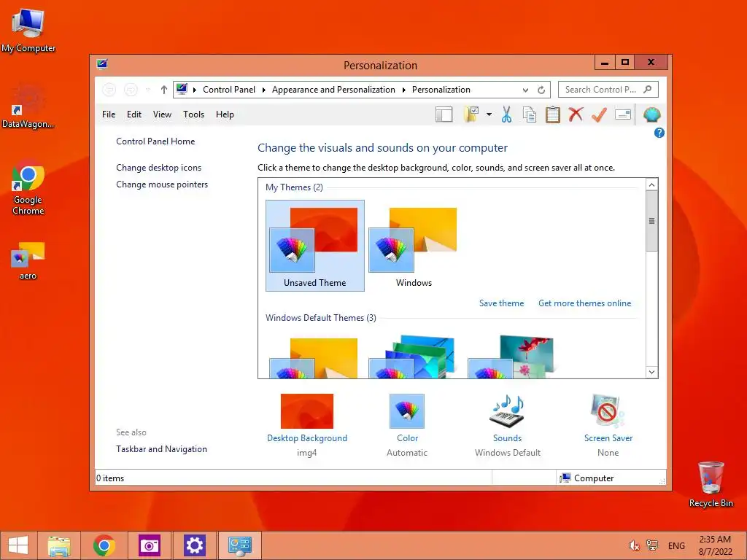Click the red X Delete toolbar icon
The width and height of the screenshot is (747, 560).
coord(576,114)
